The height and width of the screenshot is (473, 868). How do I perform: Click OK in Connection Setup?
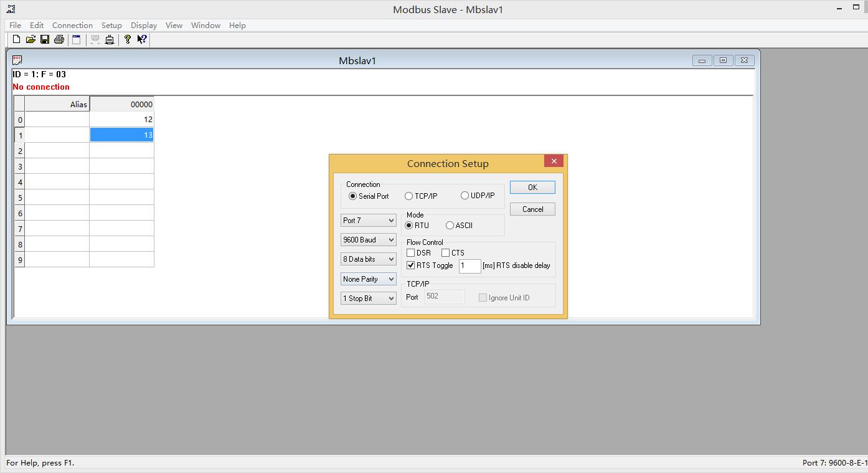click(x=532, y=187)
